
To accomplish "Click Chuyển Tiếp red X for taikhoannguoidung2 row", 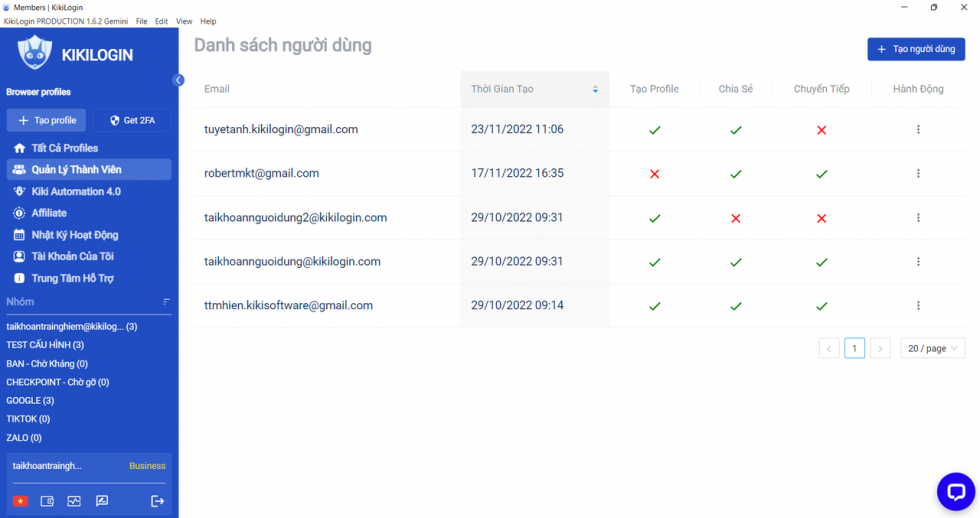I will coord(821,218).
